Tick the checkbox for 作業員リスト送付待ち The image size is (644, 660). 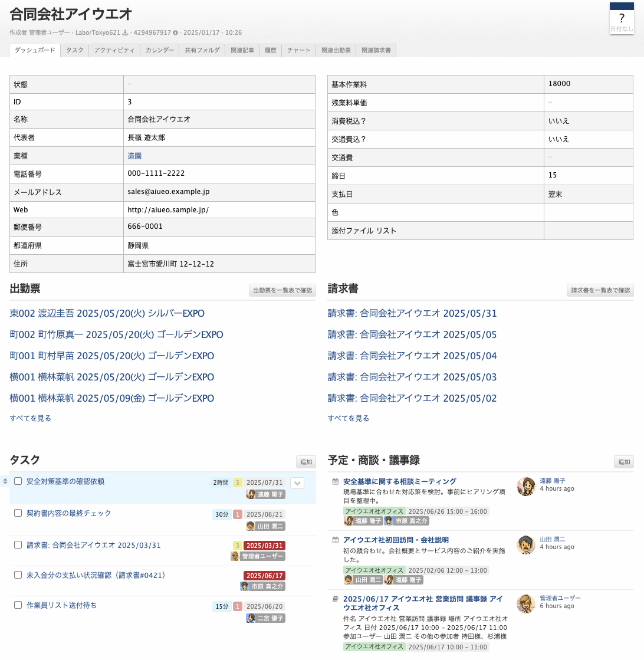click(x=18, y=605)
